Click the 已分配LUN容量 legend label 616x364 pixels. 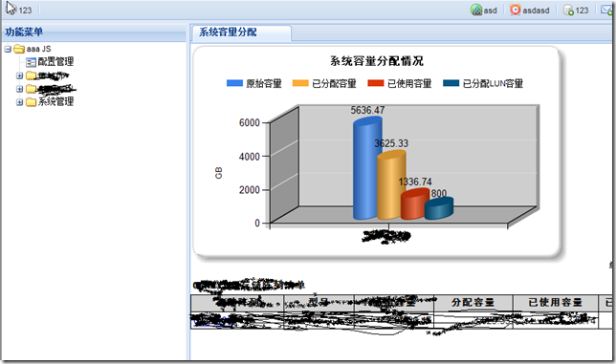click(493, 83)
